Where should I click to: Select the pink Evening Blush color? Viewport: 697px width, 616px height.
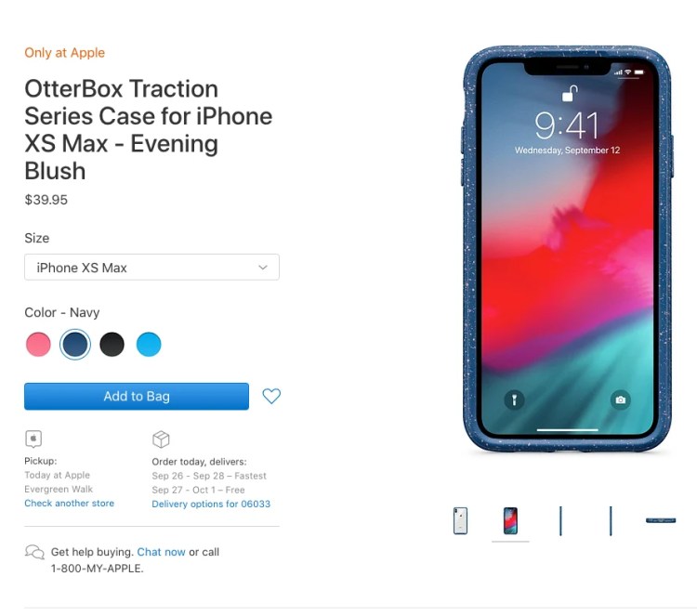tap(38, 344)
